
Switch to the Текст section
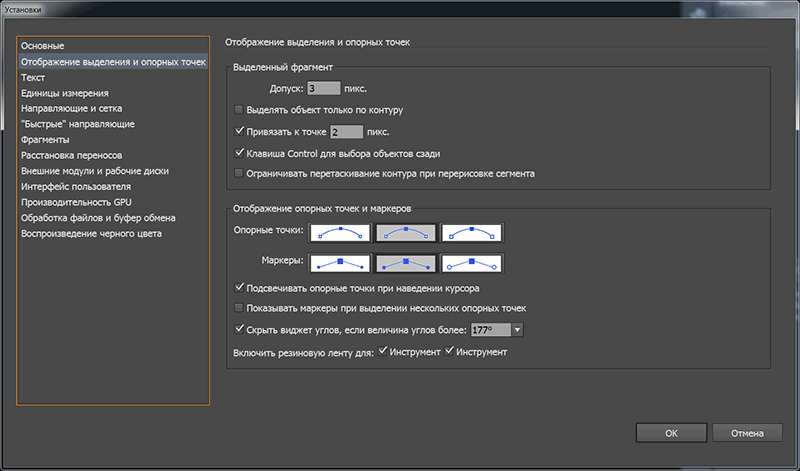pyautogui.click(x=33, y=77)
